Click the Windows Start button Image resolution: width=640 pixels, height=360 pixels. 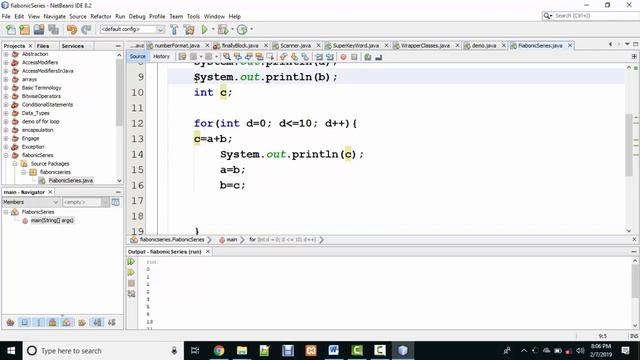click(x=11, y=351)
